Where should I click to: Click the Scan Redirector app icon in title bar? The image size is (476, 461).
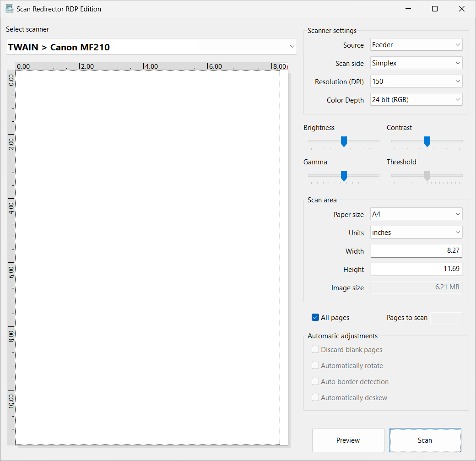pos(9,9)
